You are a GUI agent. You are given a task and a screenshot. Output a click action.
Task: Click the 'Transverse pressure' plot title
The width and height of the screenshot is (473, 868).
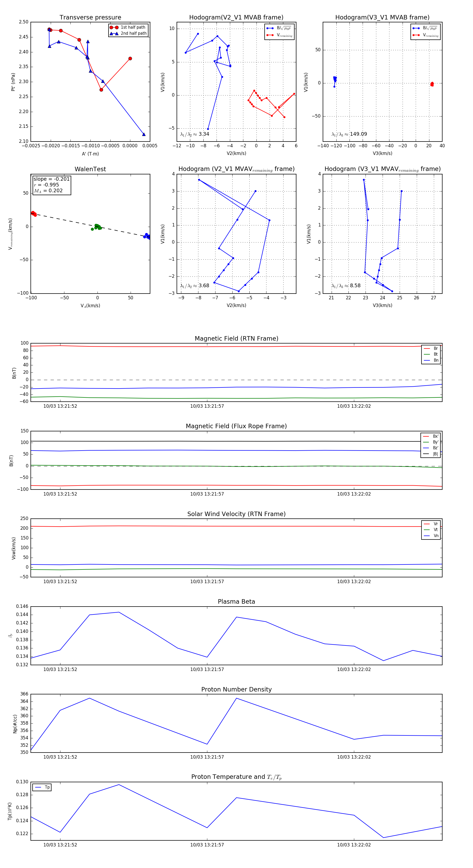[90, 18]
